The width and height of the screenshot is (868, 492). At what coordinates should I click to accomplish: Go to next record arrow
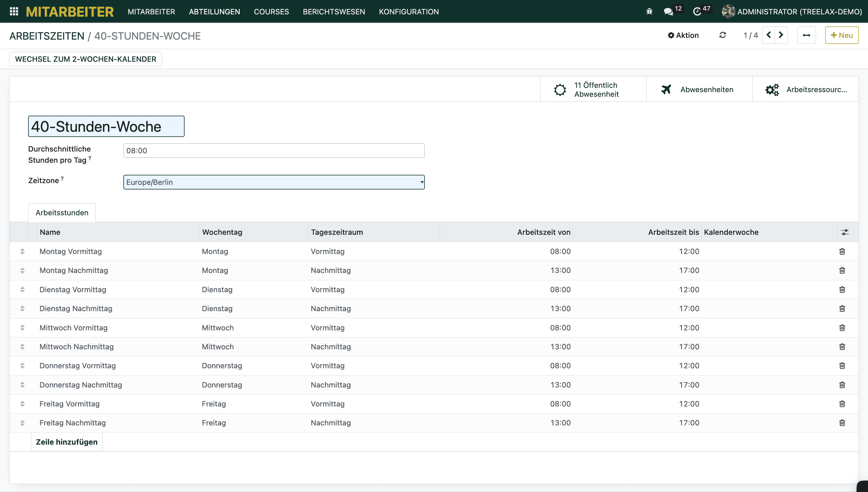(781, 35)
